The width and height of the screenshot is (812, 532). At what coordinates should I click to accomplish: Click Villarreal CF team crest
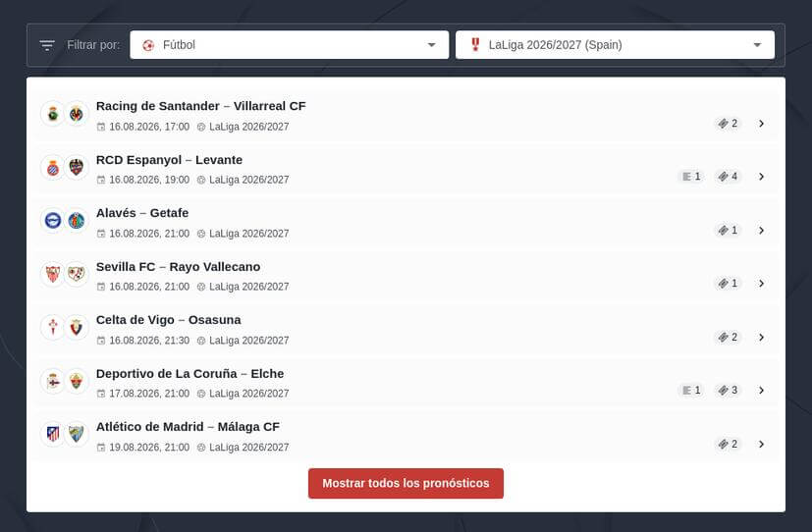77,114
